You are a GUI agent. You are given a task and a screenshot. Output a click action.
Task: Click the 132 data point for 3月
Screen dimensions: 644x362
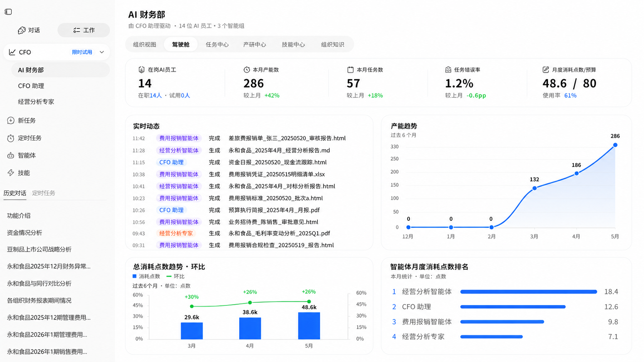[535, 188]
